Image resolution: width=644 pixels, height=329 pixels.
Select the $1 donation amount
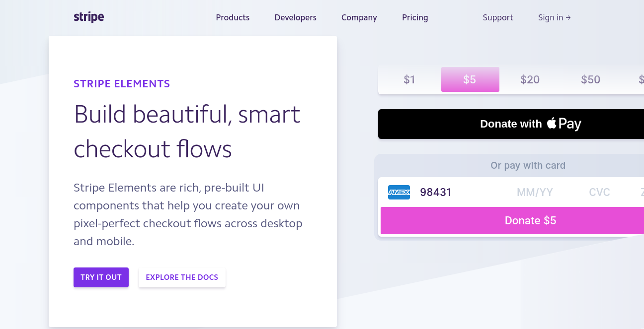click(409, 79)
